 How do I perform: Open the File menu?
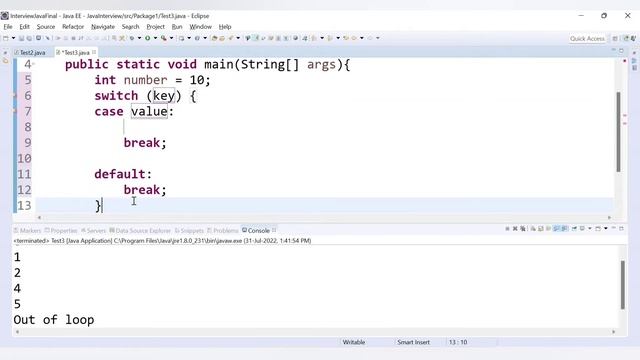point(8,27)
